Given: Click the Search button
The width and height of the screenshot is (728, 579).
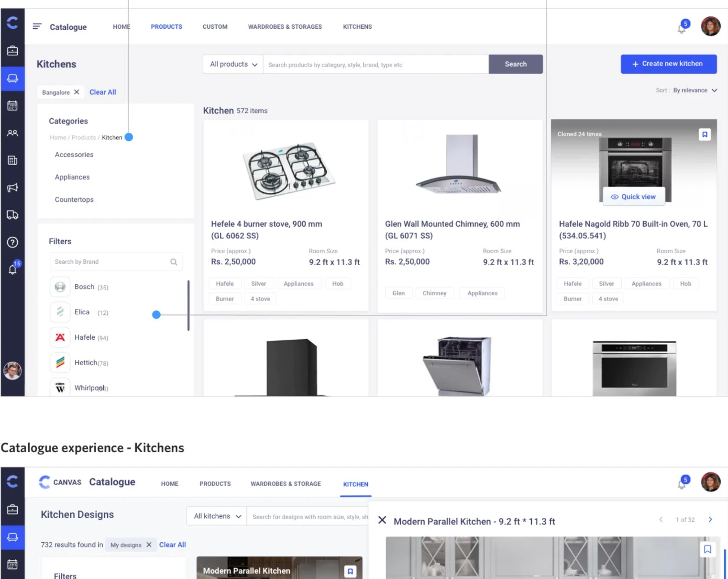Looking at the screenshot, I should tap(516, 64).
